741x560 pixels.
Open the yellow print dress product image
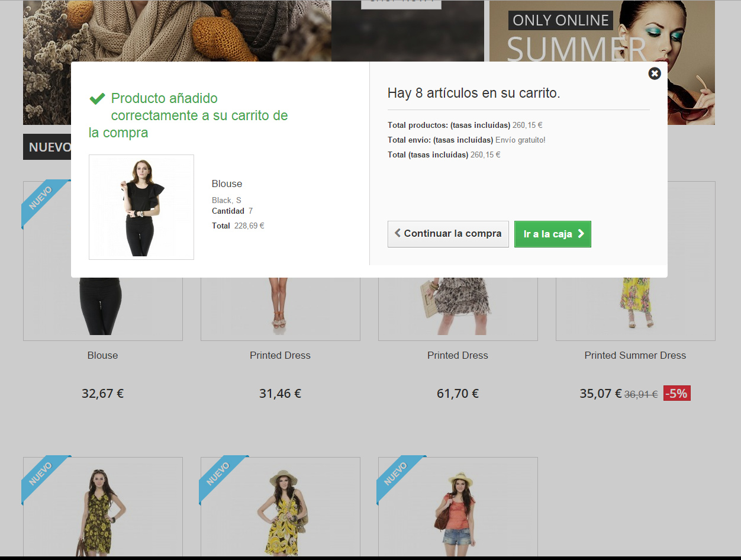click(x=280, y=507)
